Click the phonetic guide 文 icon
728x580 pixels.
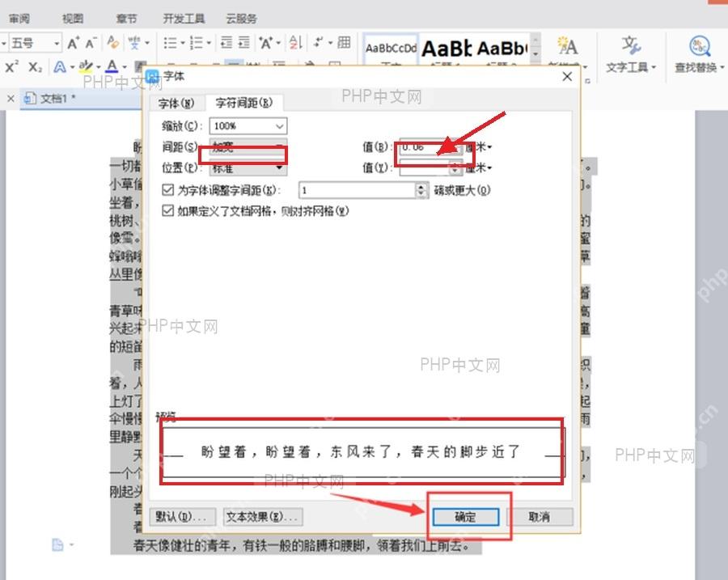click(134, 43)
